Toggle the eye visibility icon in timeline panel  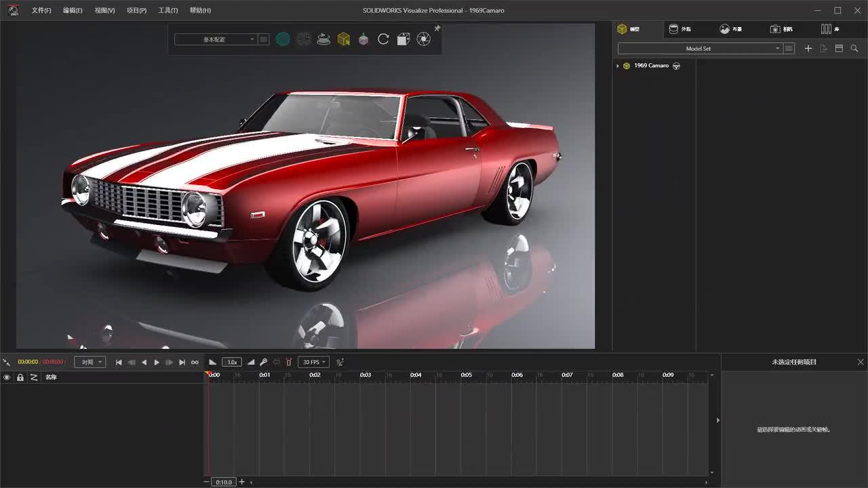coord(7,378)
